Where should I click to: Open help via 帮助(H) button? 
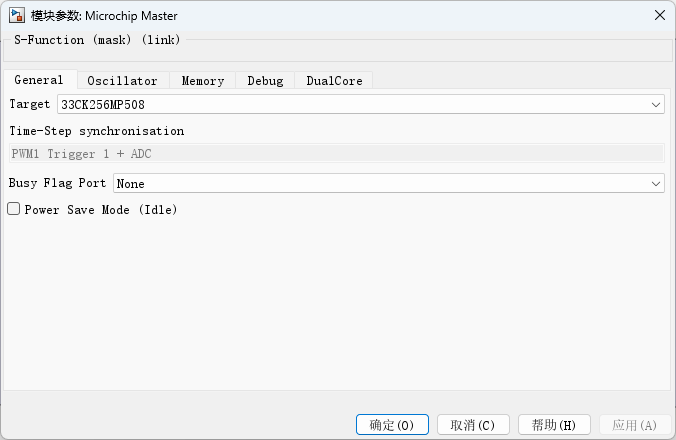tap(554, 425)
